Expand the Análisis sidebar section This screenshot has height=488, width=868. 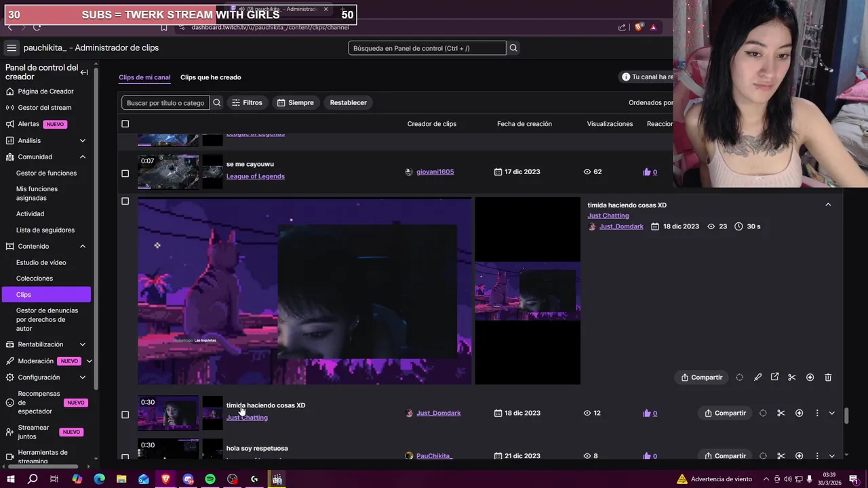83,140
